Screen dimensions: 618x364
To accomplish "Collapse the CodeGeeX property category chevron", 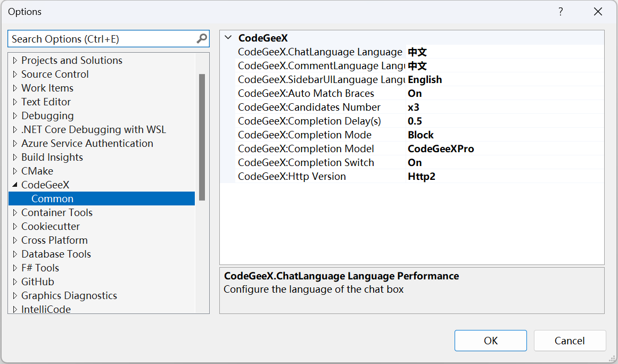I will (228, 38).
